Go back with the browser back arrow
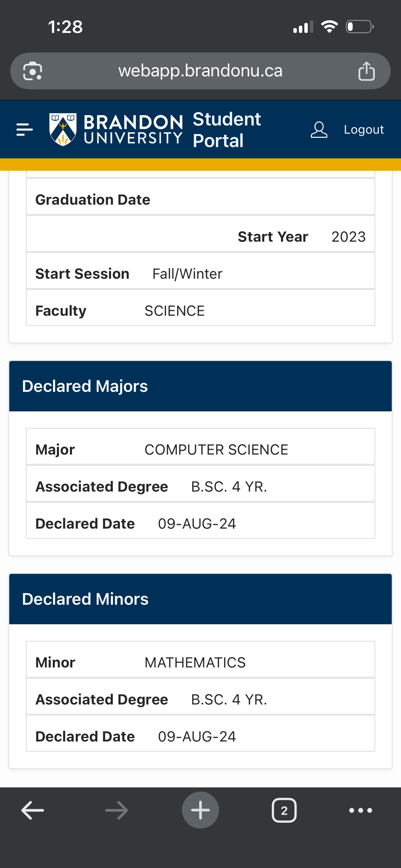Image resolution: width=401 pixels, height=868 pixels. (x=33, y=810)
